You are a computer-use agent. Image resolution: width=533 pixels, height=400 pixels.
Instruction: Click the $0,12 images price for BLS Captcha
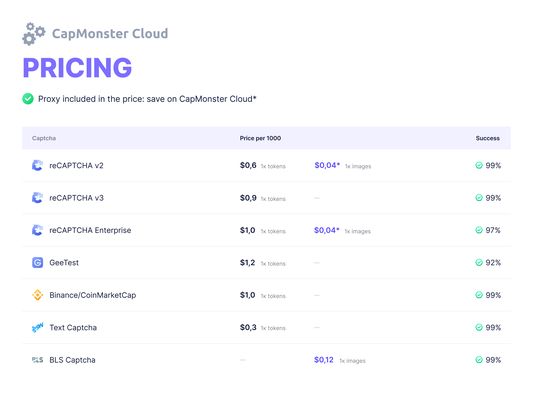tap(324, 360)
